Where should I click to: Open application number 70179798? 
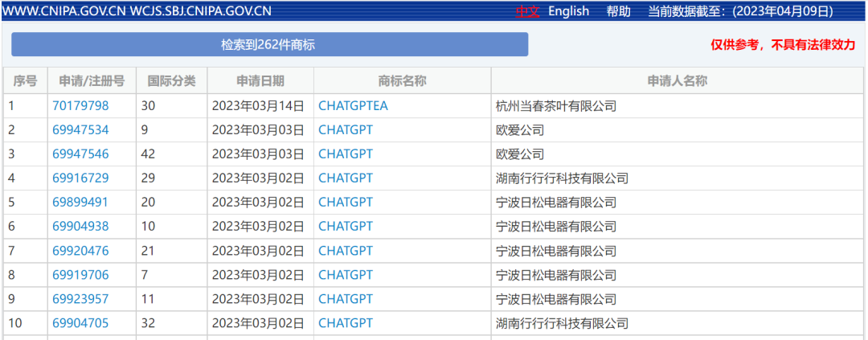80,106
